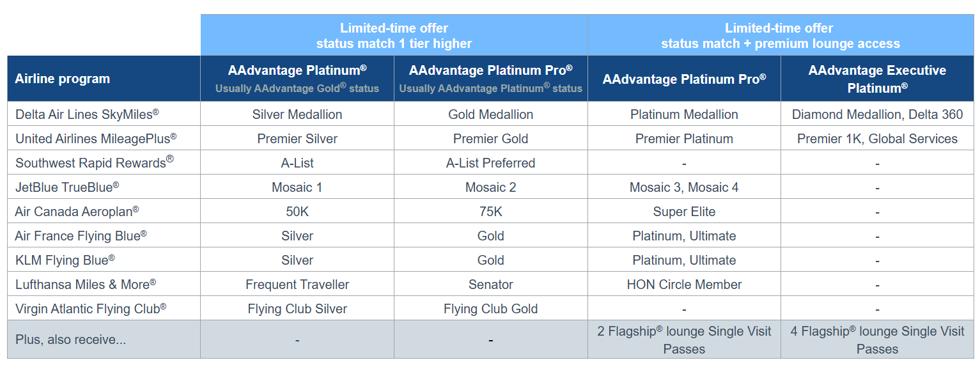The image size is (980, 367).
Task: Select the Delta Air Lines SkyMiles row label
Action: (x=87, y=114)
